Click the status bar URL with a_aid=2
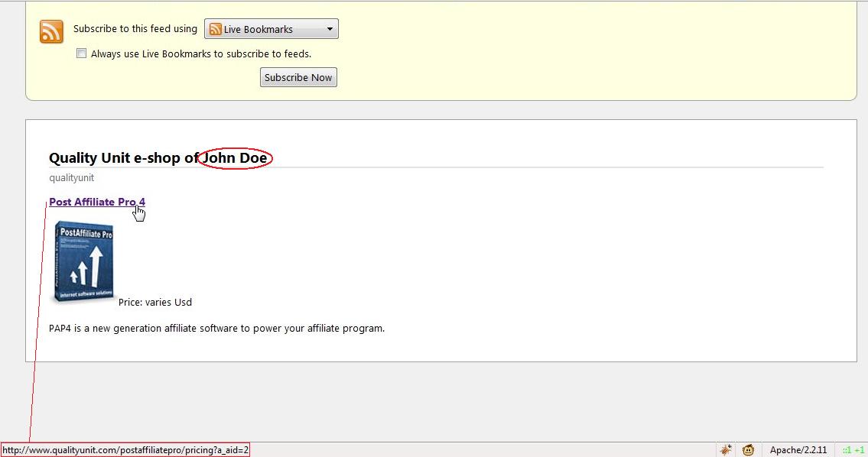 [125, 450]
